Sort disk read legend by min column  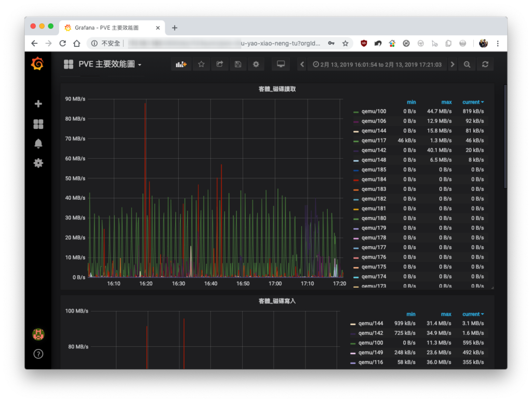[x=411, y=102]
